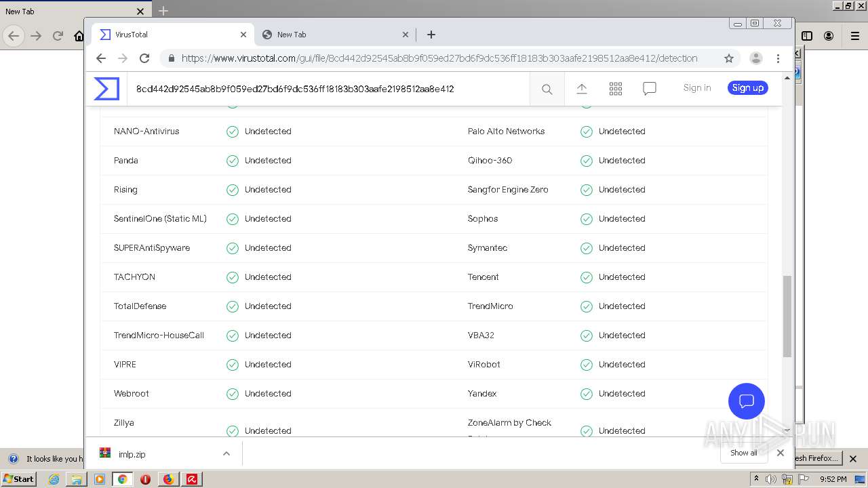Click the search magnifier icon in VirusTotal
The width and height of the screenshot is (868, 488).
pos(547,89)
